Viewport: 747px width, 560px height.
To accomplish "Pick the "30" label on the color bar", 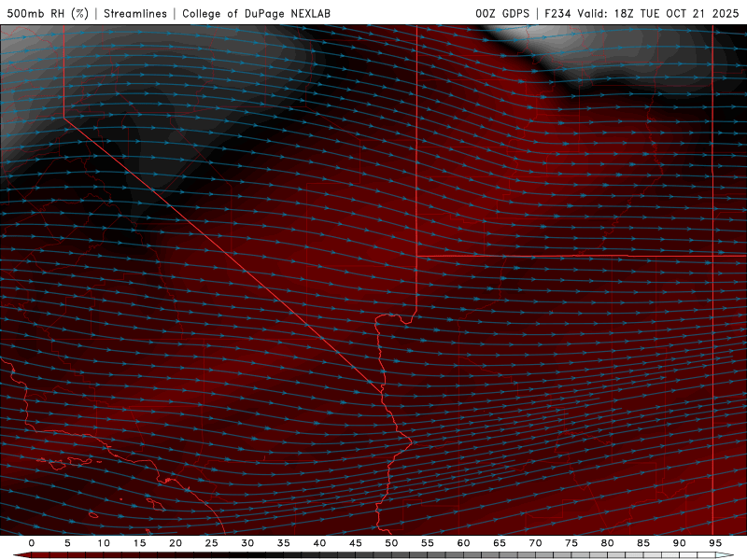I will [x=247, y=543].
